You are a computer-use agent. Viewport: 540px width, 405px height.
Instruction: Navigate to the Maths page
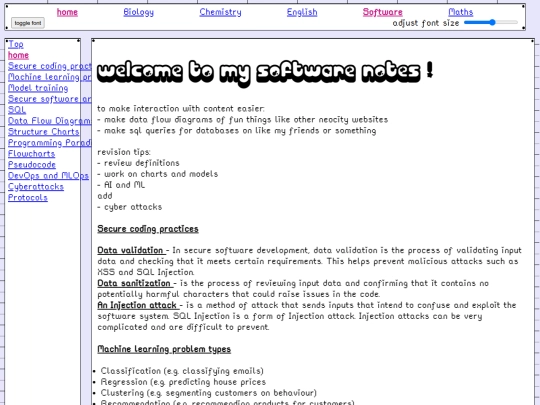[x=461, y=12]
